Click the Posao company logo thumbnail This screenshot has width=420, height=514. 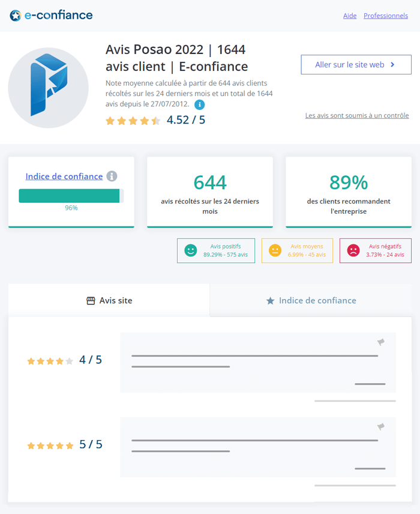tap(49, 88)
